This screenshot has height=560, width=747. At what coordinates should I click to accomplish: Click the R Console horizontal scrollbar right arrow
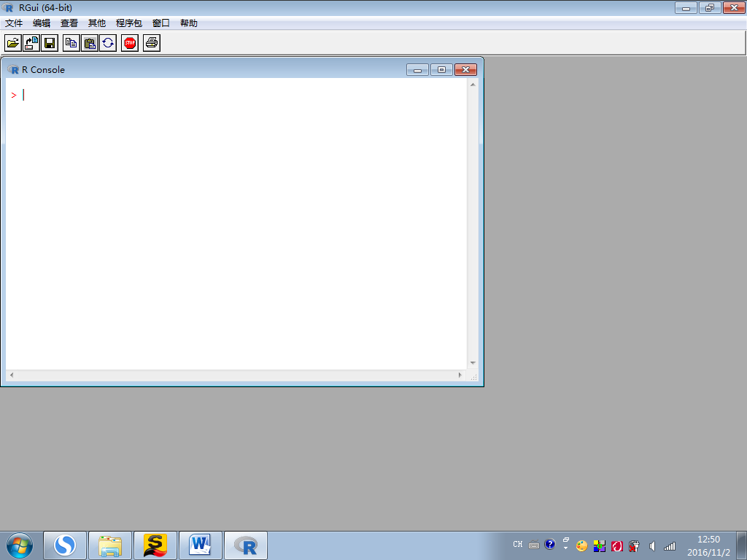(x=460, y=376)
